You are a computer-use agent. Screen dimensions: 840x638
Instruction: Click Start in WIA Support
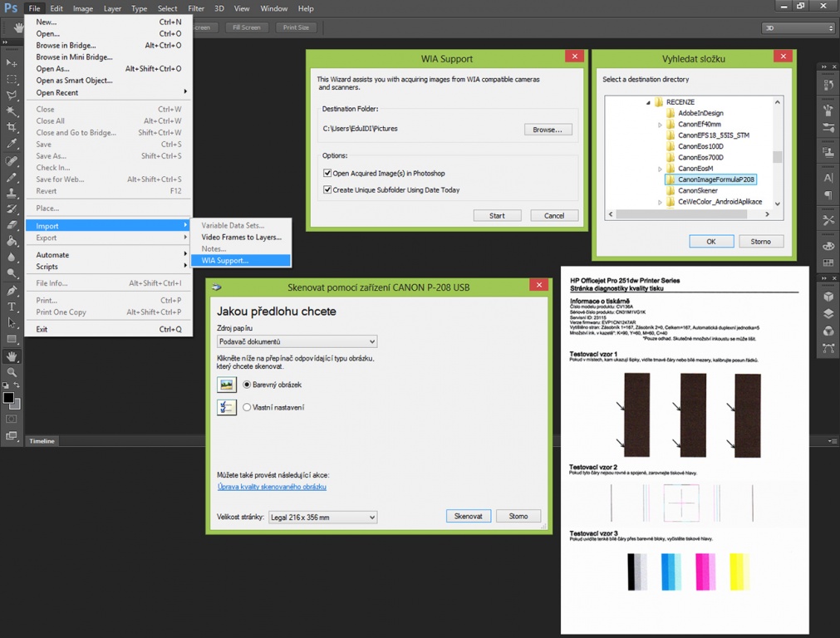coord(497,216)
